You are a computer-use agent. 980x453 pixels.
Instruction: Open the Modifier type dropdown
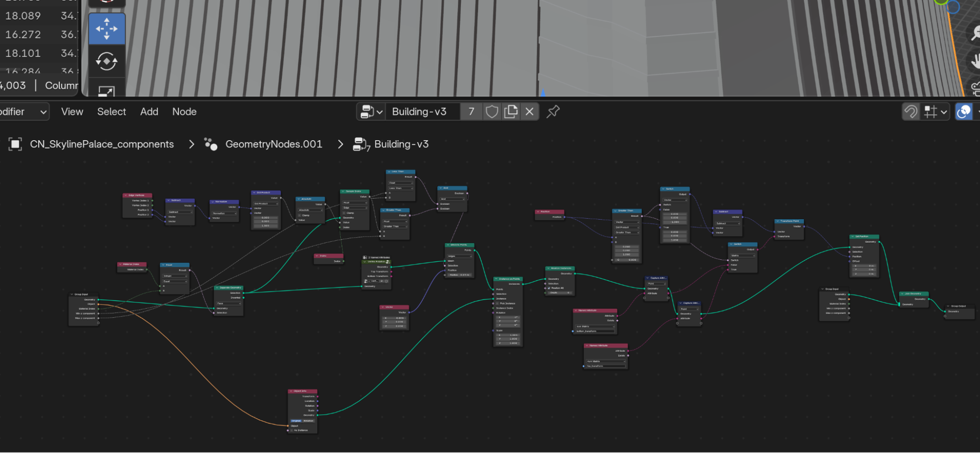click(x=24, y=112)
